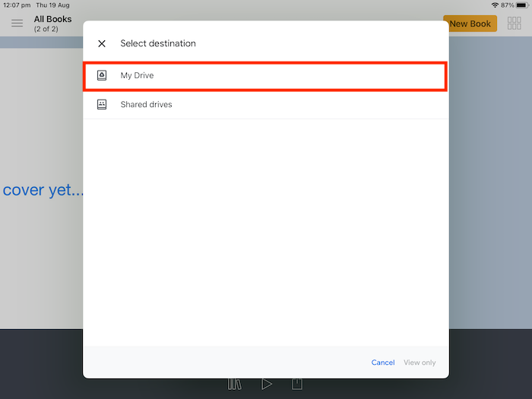Cancel the destination selection

(383, 363)
